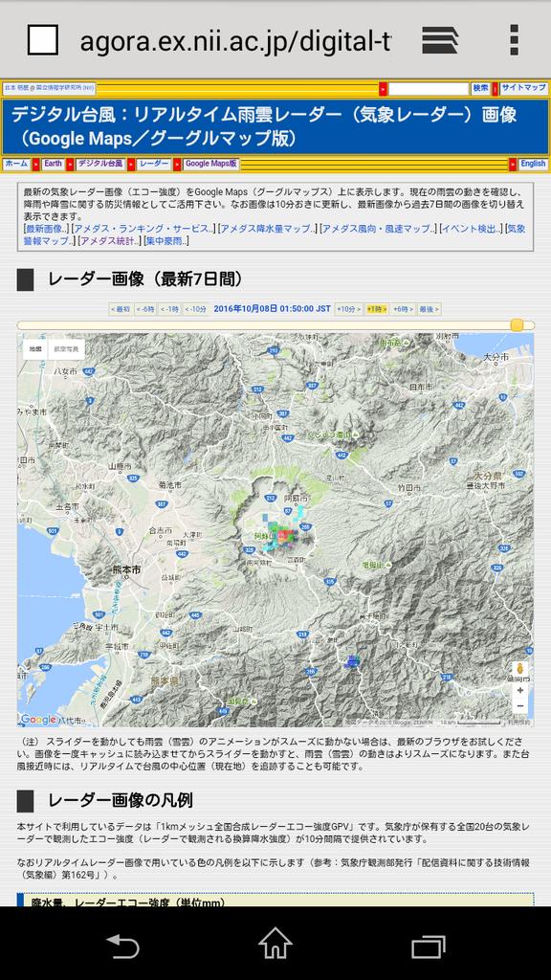The image size is (551, 980).
Task: Open the 集中豪雨 link
Action: tap(166, 240)
